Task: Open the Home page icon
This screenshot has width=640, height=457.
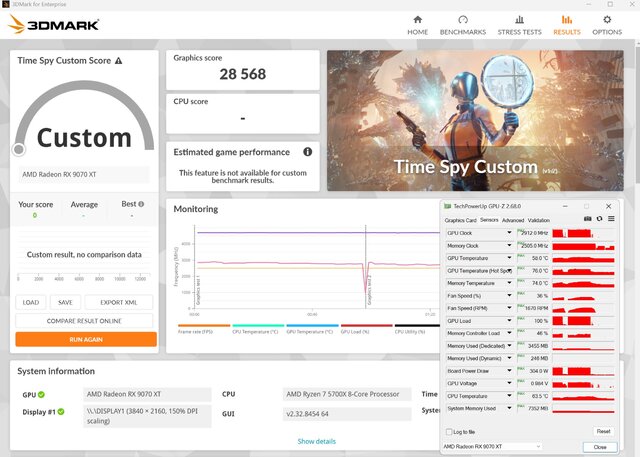Action: [x=417, y=24]
